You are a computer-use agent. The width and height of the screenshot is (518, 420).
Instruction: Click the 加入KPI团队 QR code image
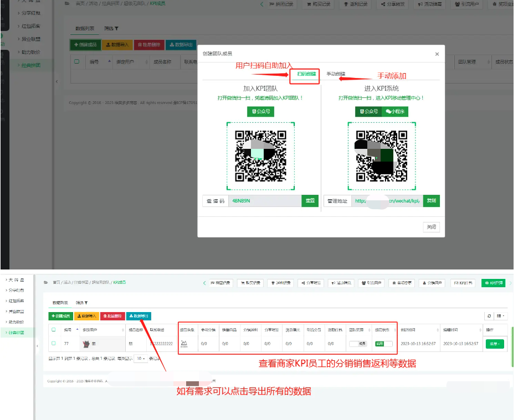click(x=260, y=156)
